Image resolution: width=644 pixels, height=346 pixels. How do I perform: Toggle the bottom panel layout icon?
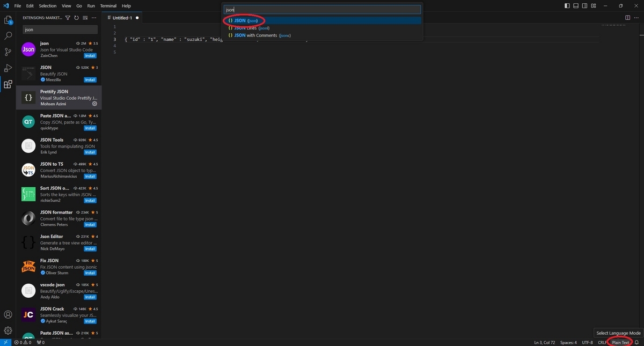coord(576,5)
